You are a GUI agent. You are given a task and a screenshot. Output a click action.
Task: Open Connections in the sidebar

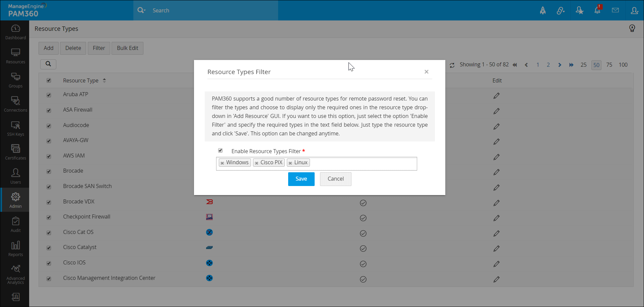(15, 105)
